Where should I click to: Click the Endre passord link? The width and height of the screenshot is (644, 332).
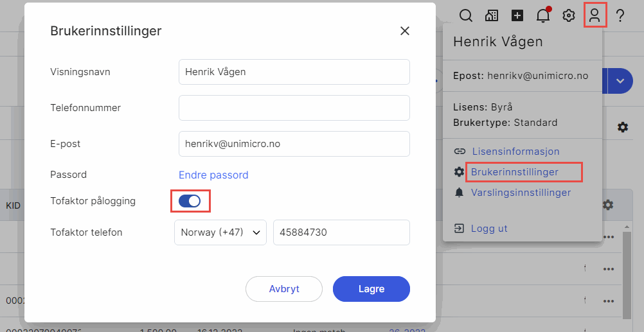pos(213,175)
